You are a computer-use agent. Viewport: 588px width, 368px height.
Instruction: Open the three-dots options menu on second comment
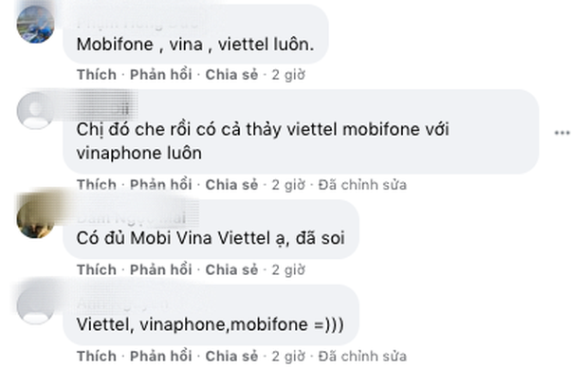tap(561, 133)
